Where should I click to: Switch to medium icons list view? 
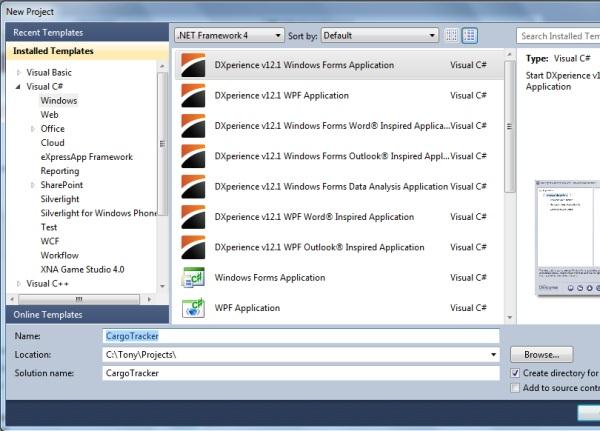click(x=470, y=36)
